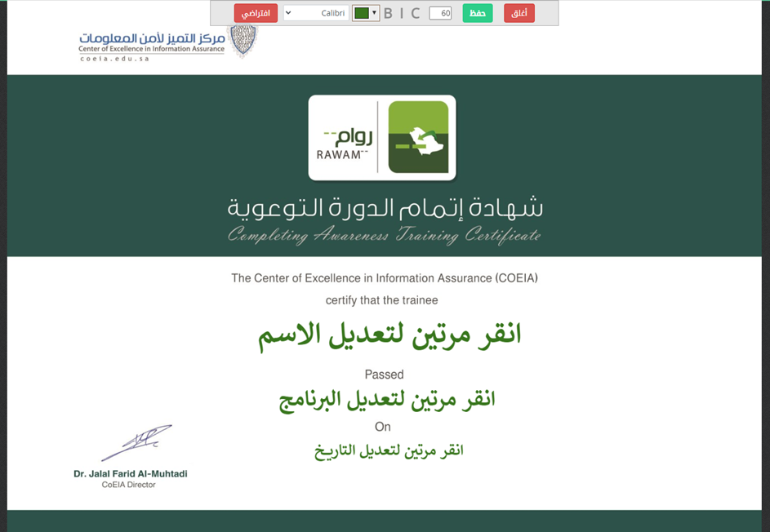Click the green text color swatch
Screen dimensions: 770x532
361,13
